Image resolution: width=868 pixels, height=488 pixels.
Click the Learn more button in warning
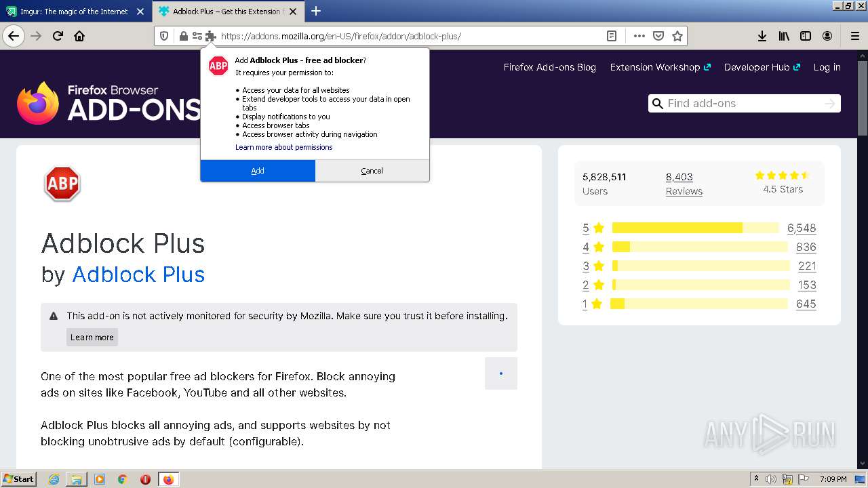[92, 337]
